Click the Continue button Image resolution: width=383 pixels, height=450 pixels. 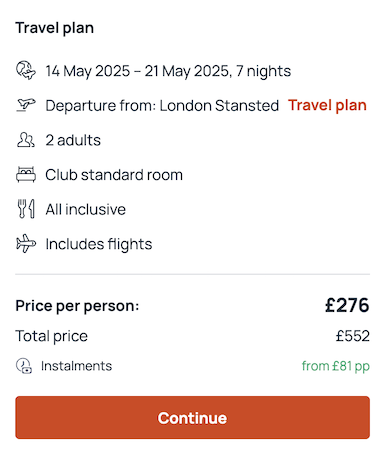coord(192,417)
